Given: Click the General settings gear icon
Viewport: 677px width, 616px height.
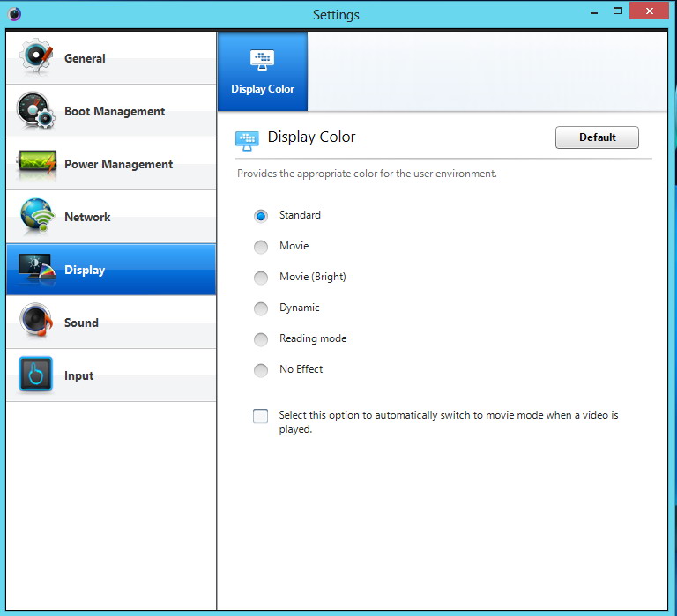Looking at the screenshot, I should (36, 57).
